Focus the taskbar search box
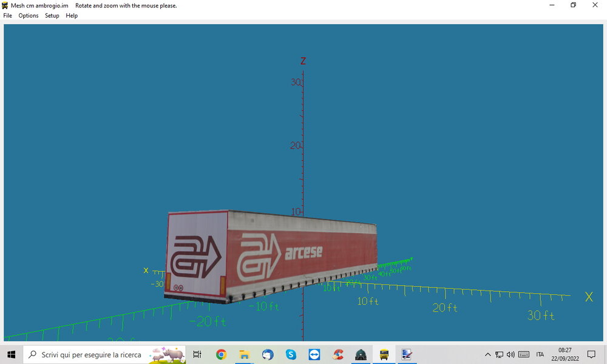Viewport: 607px width, 364px height. [104, 354]
